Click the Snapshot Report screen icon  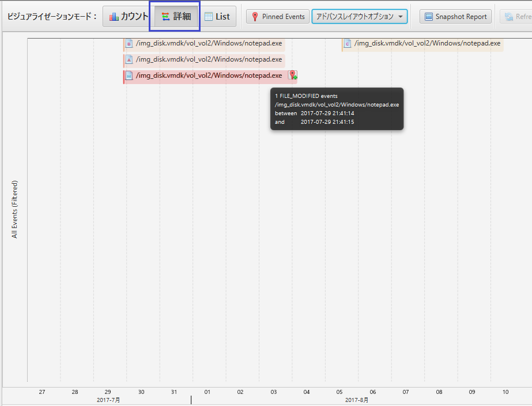coord(429,17)
